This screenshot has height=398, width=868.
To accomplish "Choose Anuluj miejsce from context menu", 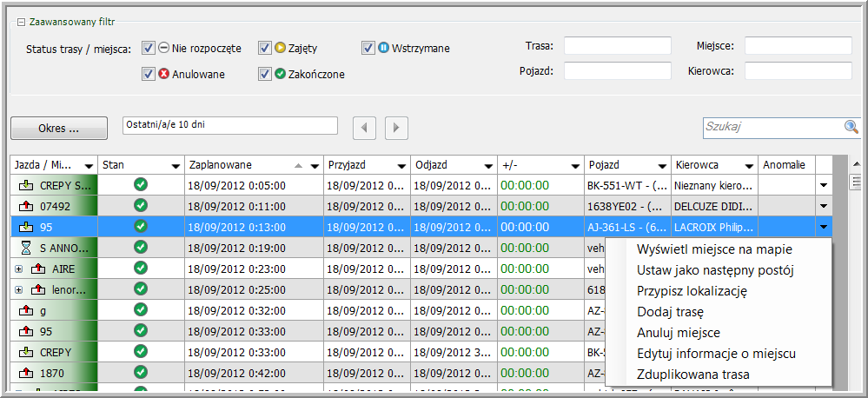I will coord(678,333).
